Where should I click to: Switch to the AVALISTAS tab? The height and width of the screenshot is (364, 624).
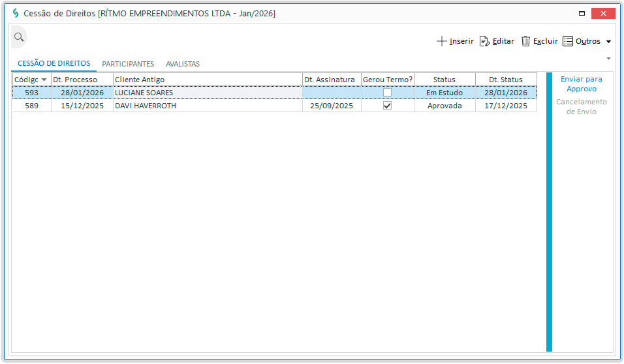click(x=183, y=64)
